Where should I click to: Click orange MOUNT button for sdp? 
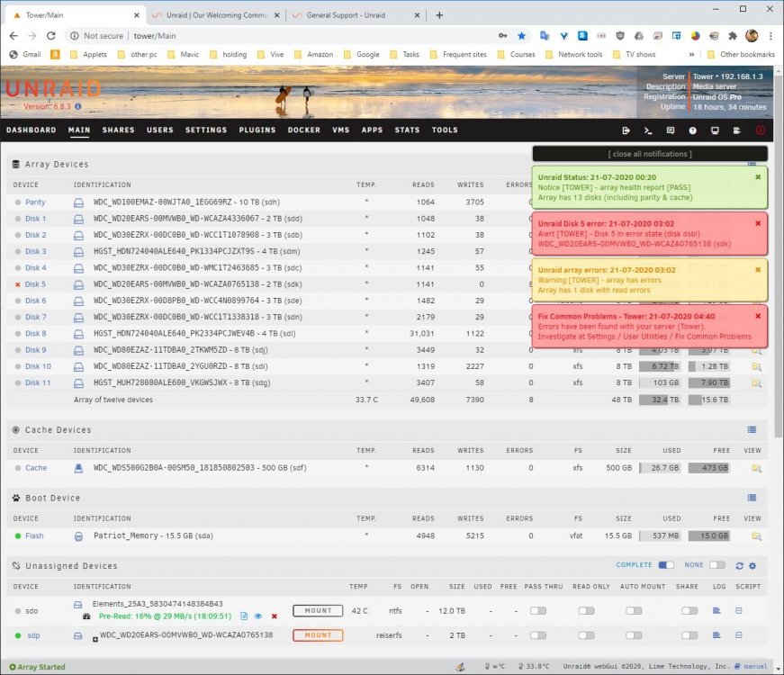pyautogui.click(x=318, y=635)
